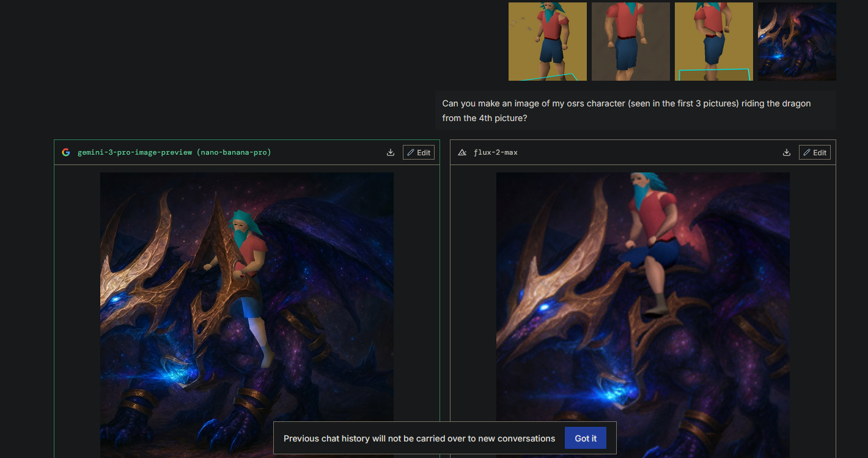The image size is (868, 458).
Task: Open second attached character thumbnail on brown background
Action: [x=631, y=42]
